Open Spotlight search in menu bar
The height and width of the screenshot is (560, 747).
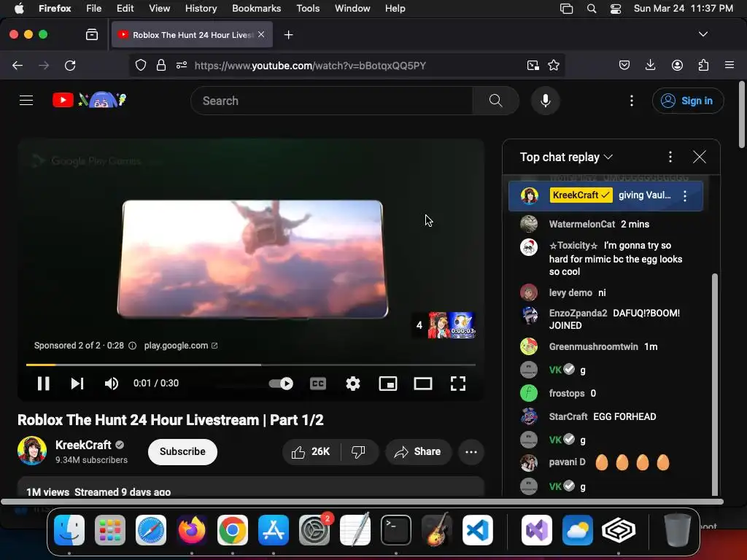[x=591, y=9]
